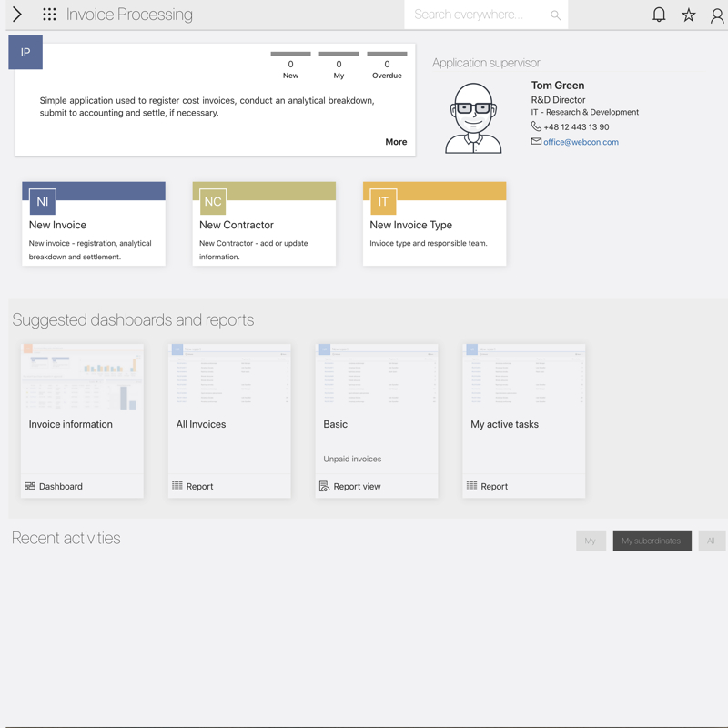Select the NC New Contractor icon
The height and width of the screenshot is (728, 728).
[213, 202]
